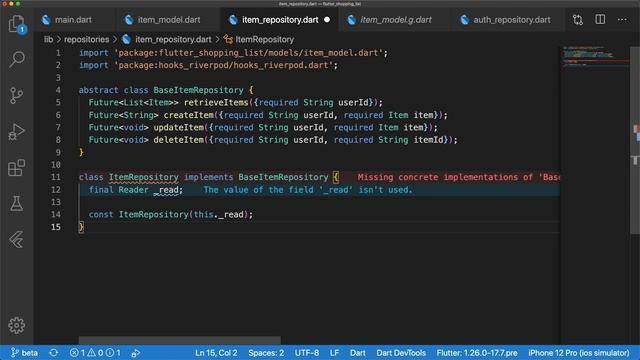This screenshot has width=640, height=360.
Task: Change encoding via UTF-8
Action: [x=307, y=353]
